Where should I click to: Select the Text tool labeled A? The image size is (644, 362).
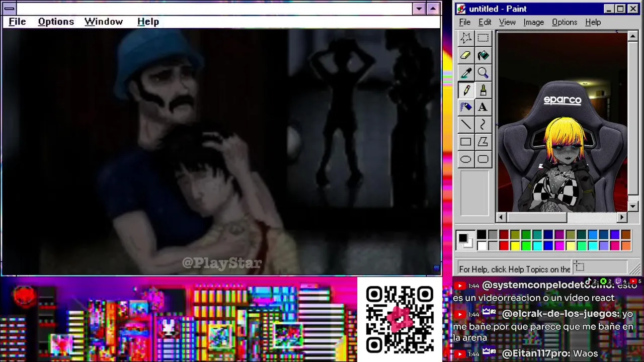click(x=483, y=107)
